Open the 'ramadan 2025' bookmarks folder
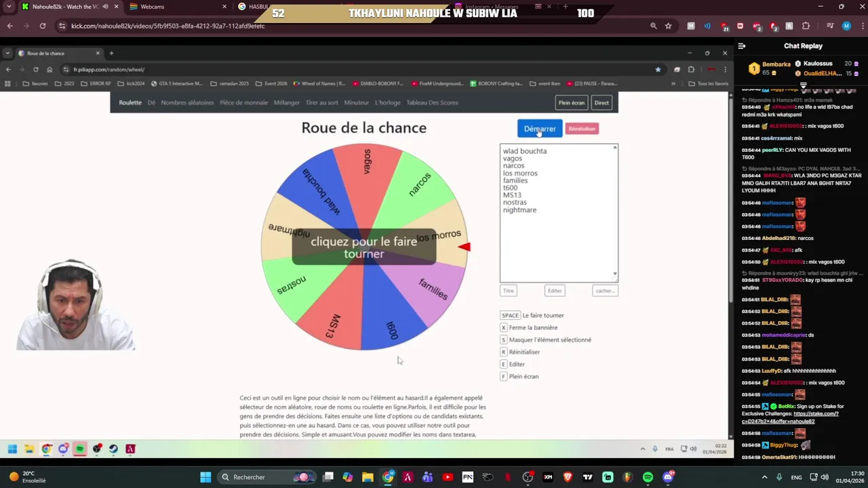This screenshot has height=488, width=868. pyautogui.click(x=229, y=84)
